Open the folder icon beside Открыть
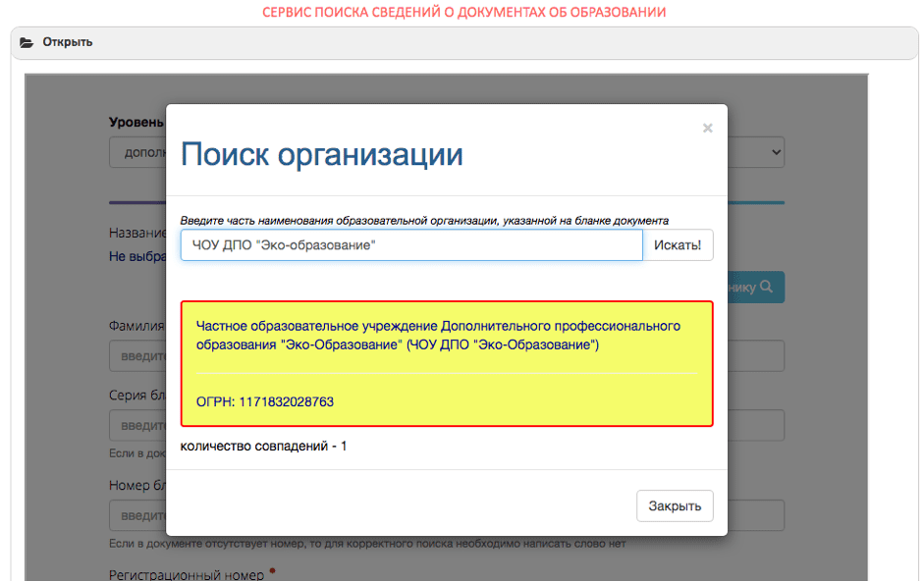The width and height of the screenshot is (924, 582). coord(25,42)
